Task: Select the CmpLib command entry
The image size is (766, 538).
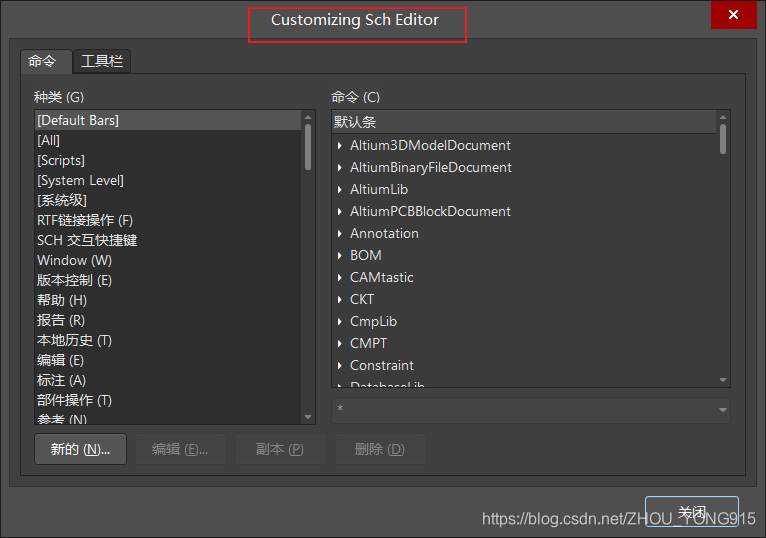Action: point(374,322)
